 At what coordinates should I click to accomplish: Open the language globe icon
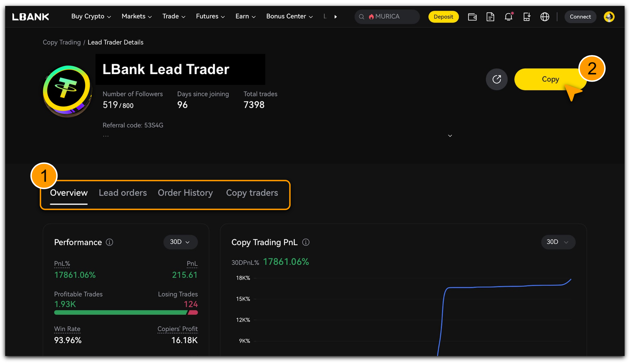544,17
